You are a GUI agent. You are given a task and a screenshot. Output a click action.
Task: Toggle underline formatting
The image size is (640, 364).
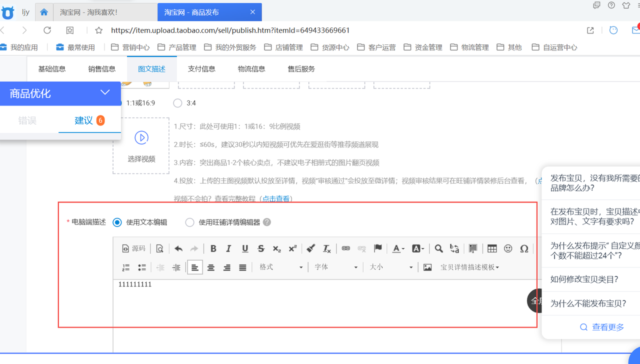click(x=245, y=248)
